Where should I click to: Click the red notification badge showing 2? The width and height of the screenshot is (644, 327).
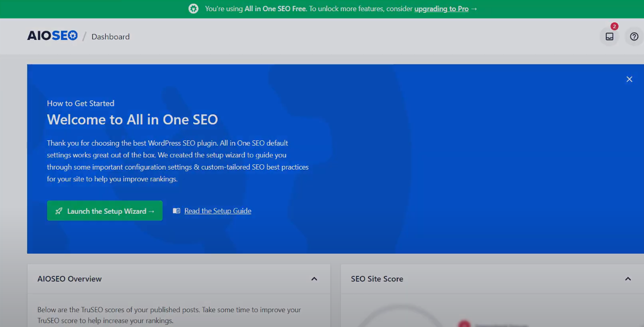click(x=614, y=26)
